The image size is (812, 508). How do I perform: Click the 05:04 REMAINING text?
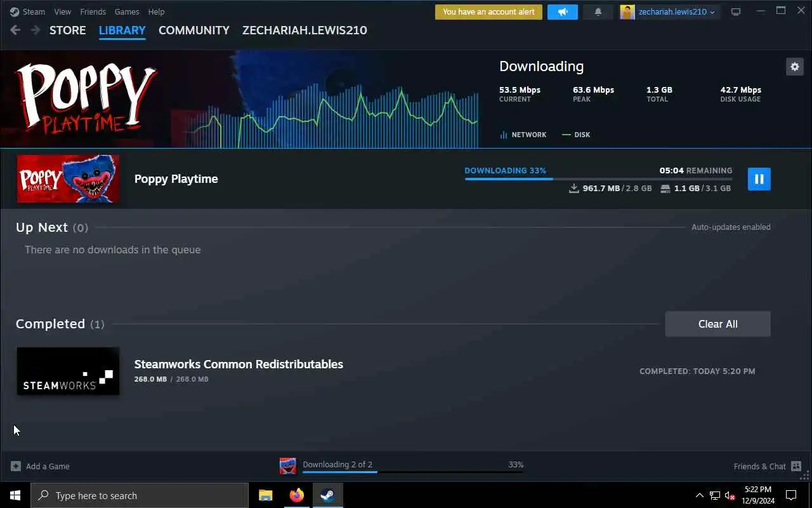point(696,171)
